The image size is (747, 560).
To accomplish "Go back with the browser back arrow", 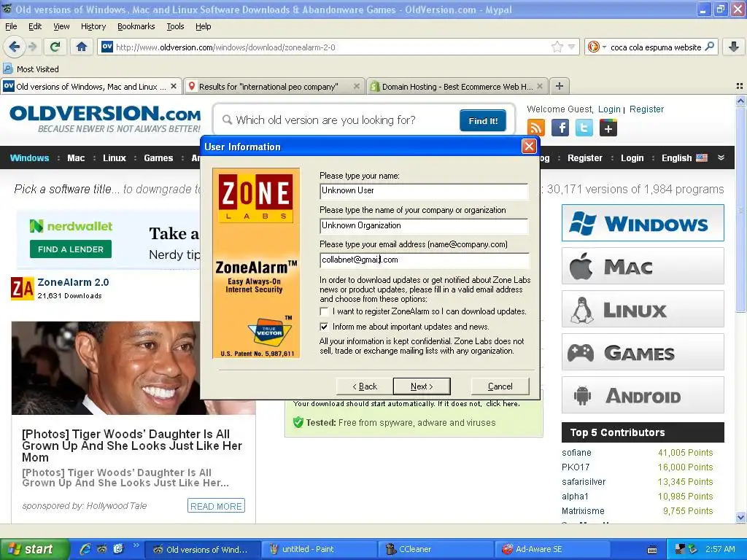I will coord(15,47).
